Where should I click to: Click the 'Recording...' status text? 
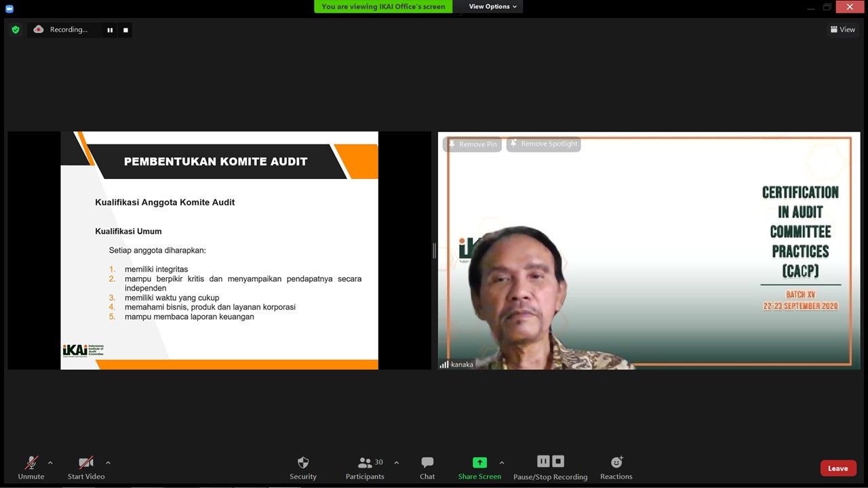68,30
